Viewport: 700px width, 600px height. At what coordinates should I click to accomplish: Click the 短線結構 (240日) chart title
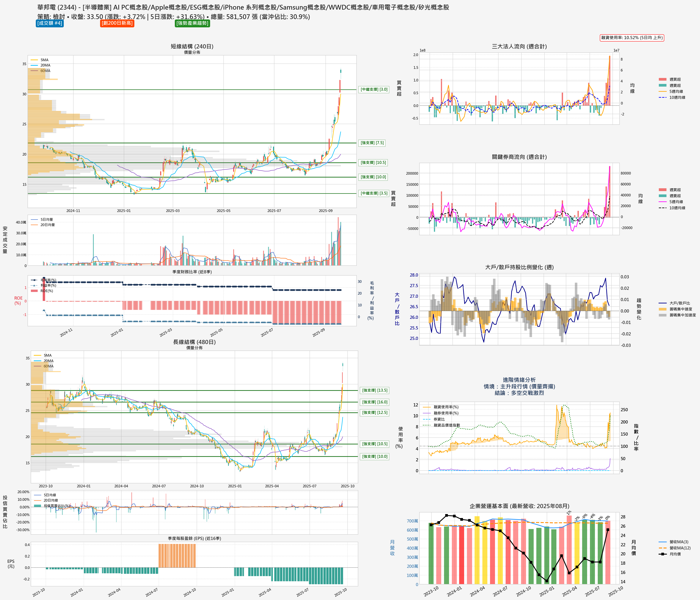pos(192,47)
